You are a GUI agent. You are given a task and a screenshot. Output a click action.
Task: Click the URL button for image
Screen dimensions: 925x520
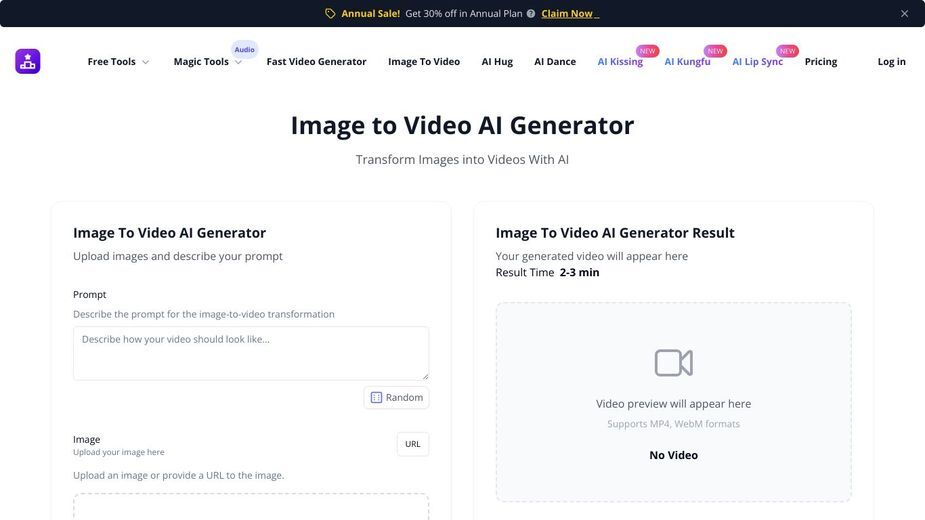pyautogui.click(x=413, y=444)
